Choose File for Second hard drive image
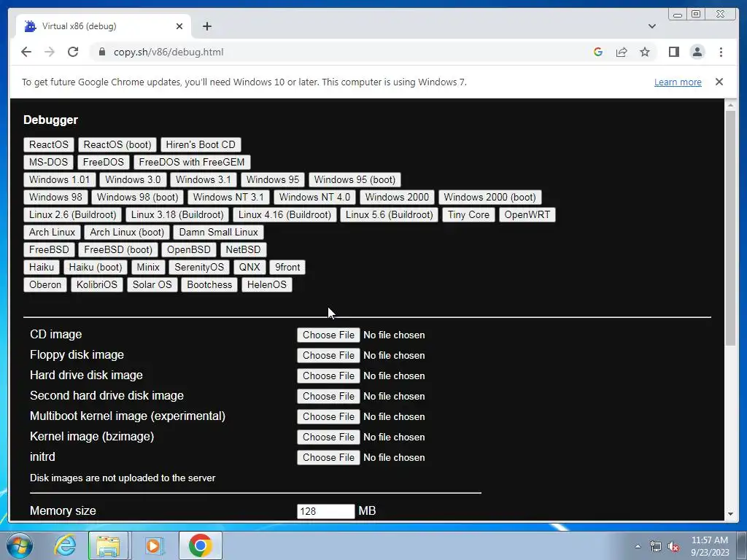Screen dimensions: 747x560 [x=328, y=396]
